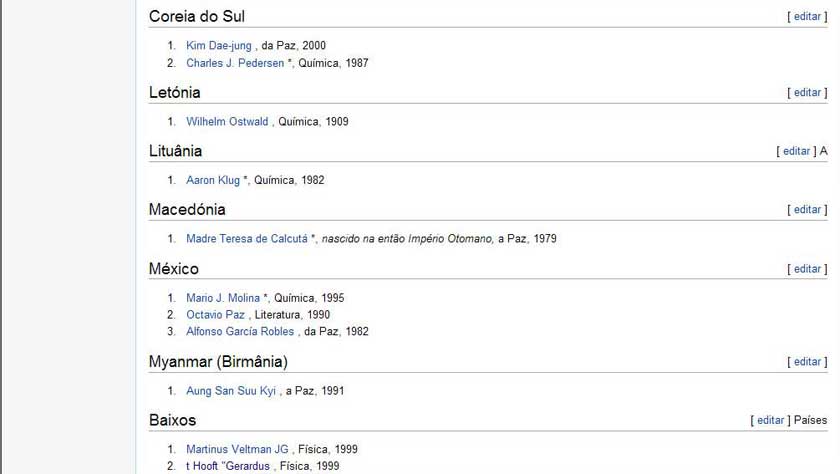840x474 pixels.
Task: Edit the Coreia do Sul section
Action: [x=807, y=17]
